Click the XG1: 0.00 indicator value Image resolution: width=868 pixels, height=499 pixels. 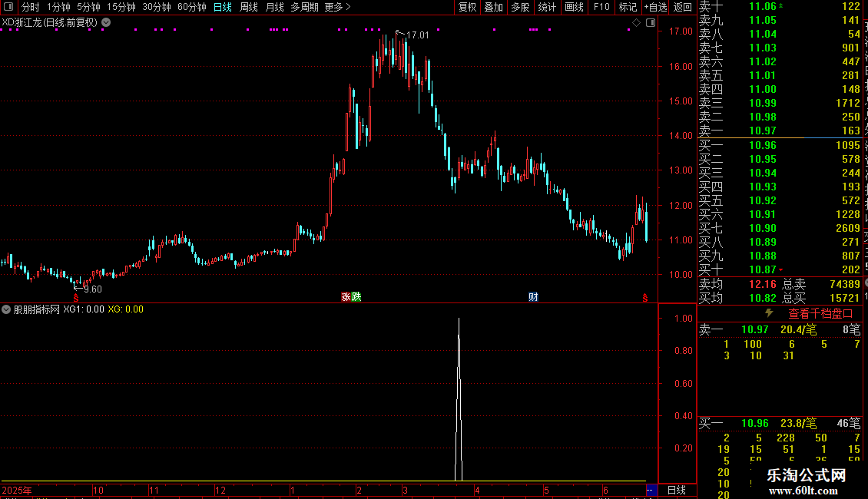tap(84, 309)
